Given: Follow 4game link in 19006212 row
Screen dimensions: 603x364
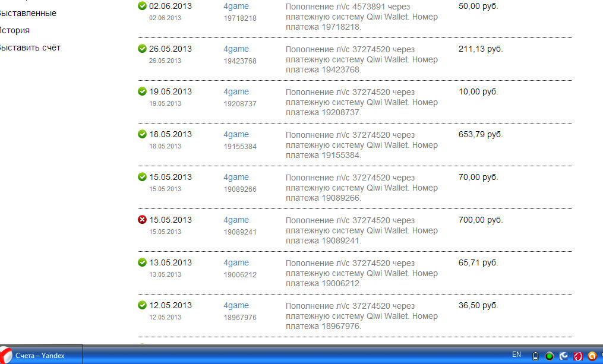Looking at the screenshot, I should 236,262.
